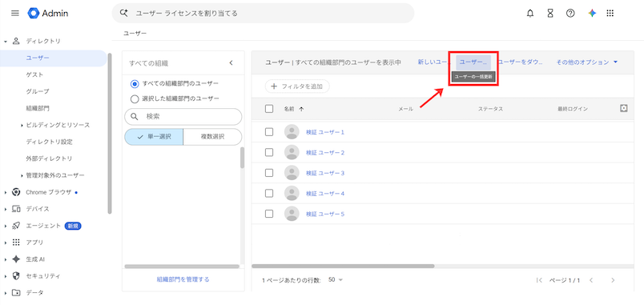Open the tasks hourglass icon
Image resolution: width=644 pixels, height=305 pixels.
click(x=550, y=14)
